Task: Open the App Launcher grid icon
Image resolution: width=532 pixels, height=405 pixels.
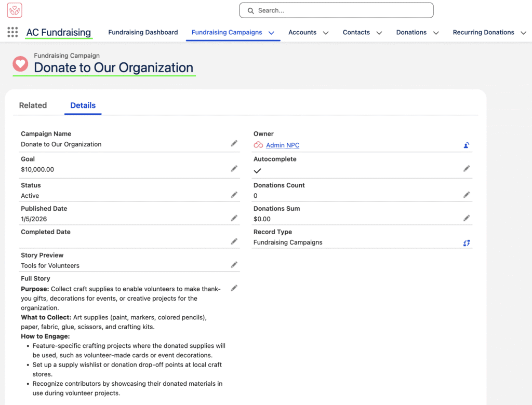Action: tap(12, 32)
